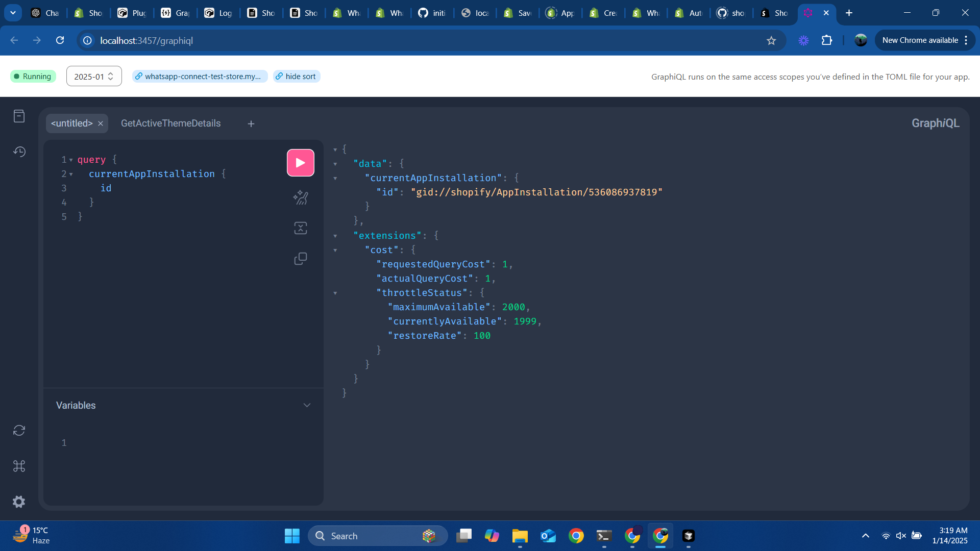Open File Explorer from the taskbar

click(520, 536)
